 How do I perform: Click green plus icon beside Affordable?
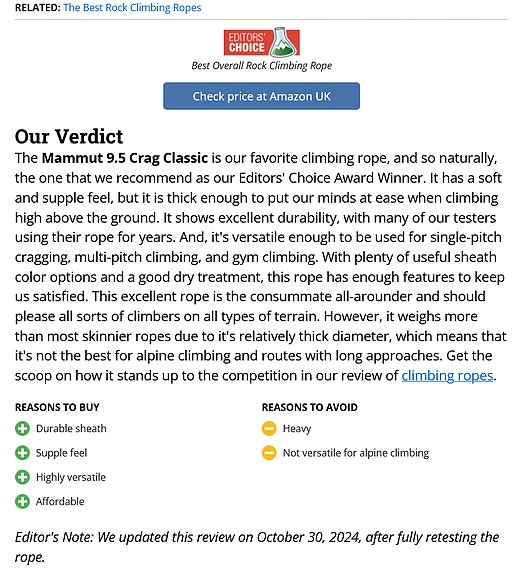pos(22,501)
